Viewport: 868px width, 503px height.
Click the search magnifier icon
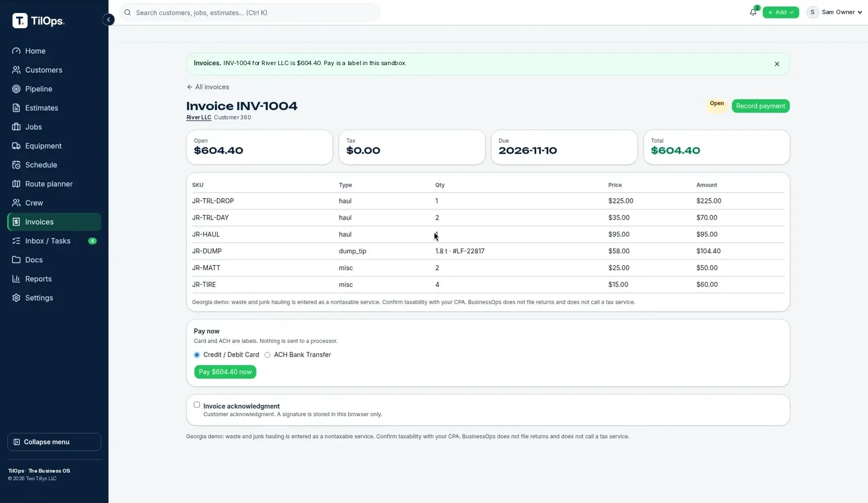(128, 12)
